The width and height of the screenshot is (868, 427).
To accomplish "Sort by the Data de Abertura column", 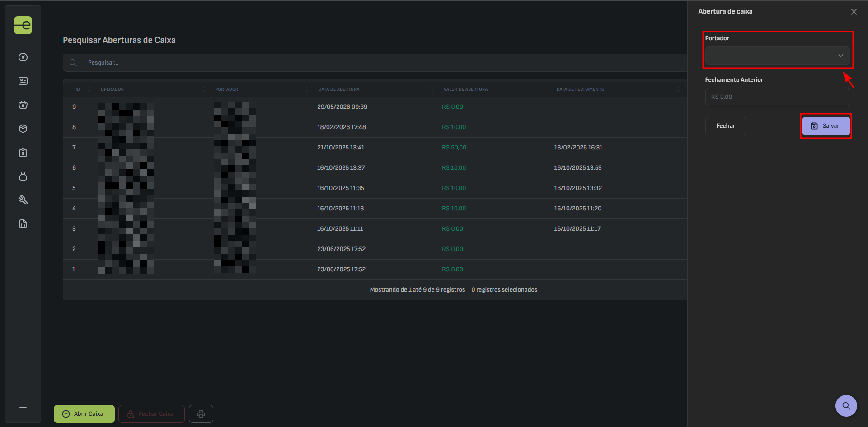I will click(x=339, y=89).
